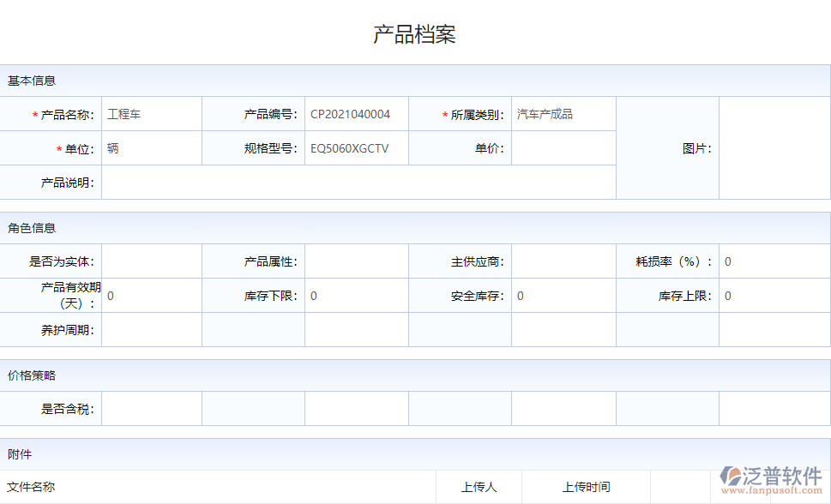Edit the 产品名称 field showing 工程车
Screen dimensions: 831x504
click(x=152, y=112)
